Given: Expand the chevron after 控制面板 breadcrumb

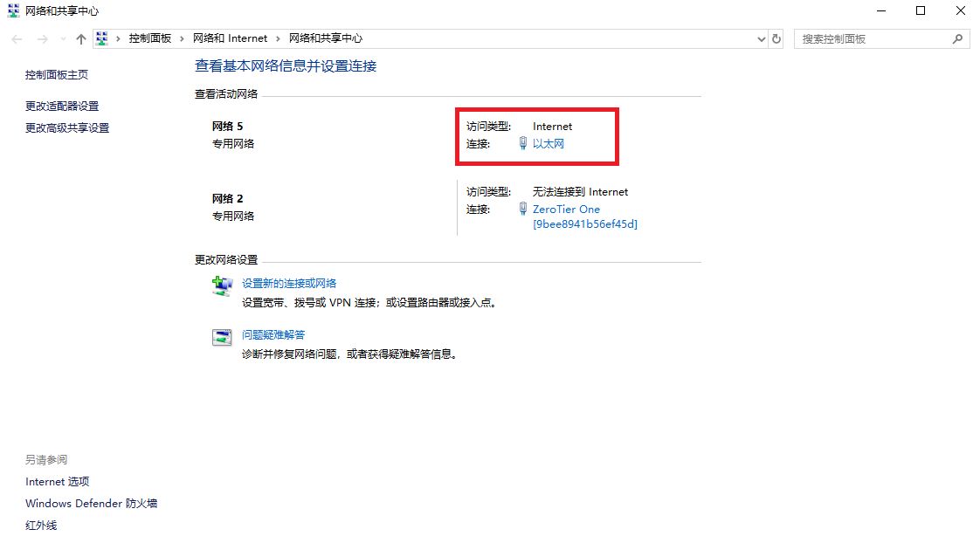Looking at the screenshot, I should pyautogui.click(x=182, y=38).
